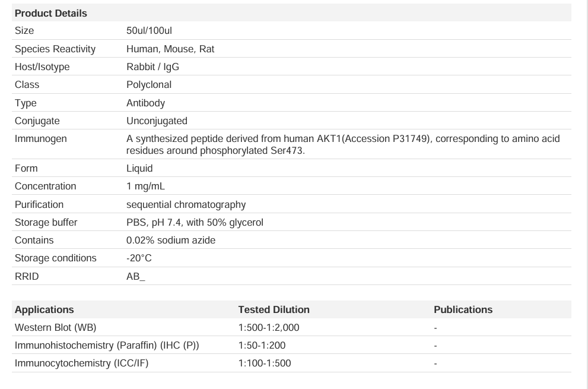Click the Polyclonal class value

click(x=149, y=85)
